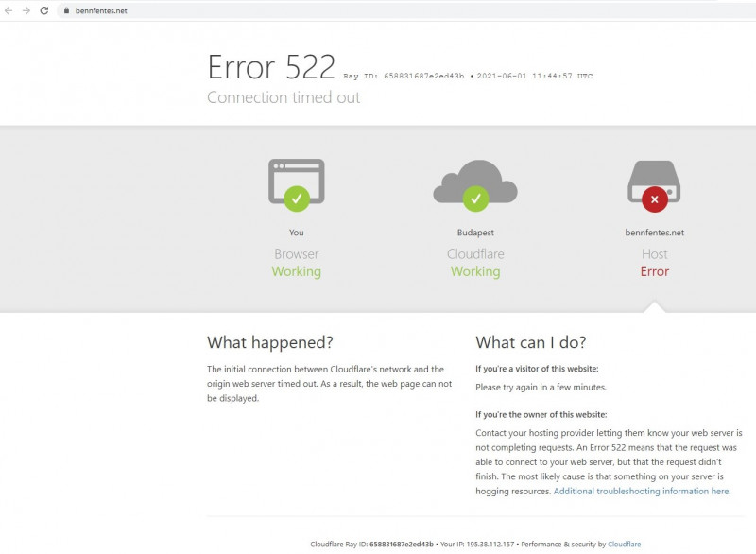Click the bennfentes.net host label
The height and width of the screenshot is (554, 756).
tap(654, 233)
